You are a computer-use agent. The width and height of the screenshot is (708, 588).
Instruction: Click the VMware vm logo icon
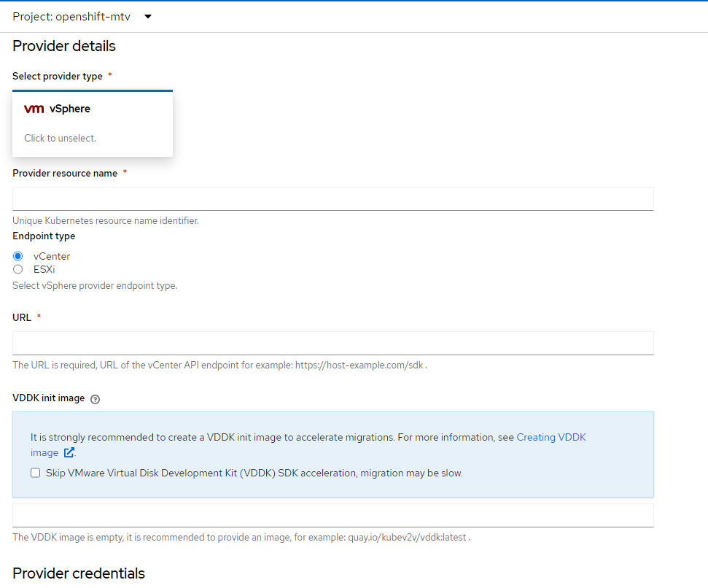(34, 109)
